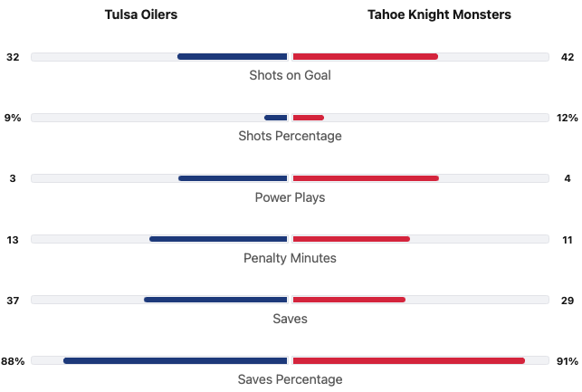Click Tahoe's 42 shots on goal value
This screenshot has width=582, height=392.
[x=568, y=57]
